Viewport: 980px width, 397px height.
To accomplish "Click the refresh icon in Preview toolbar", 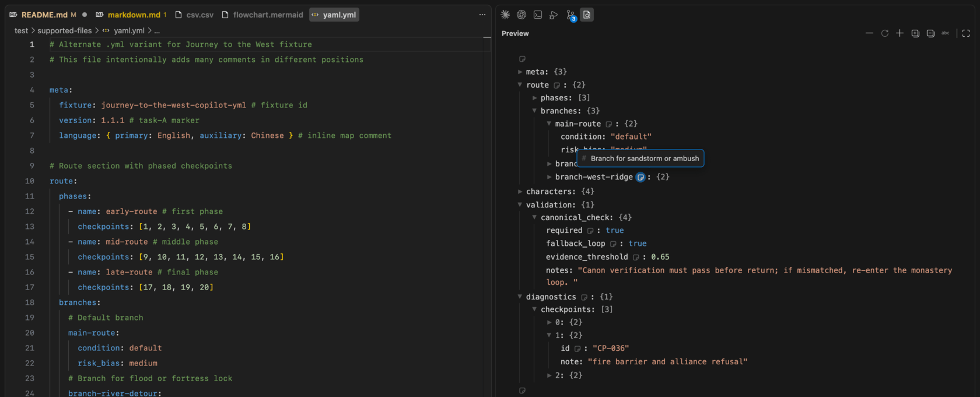I will click(885, 33).
